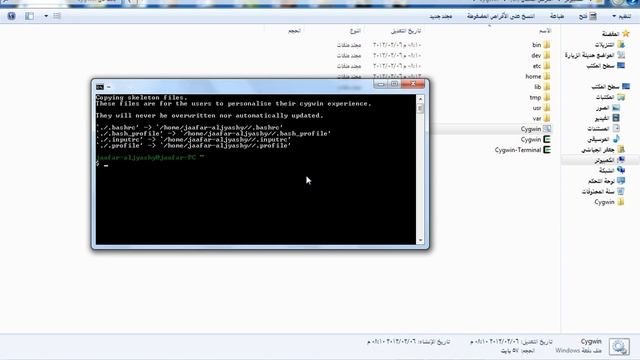Select the usr folder icon
Screen dimensions: 640x360
[x=547, y=108]
